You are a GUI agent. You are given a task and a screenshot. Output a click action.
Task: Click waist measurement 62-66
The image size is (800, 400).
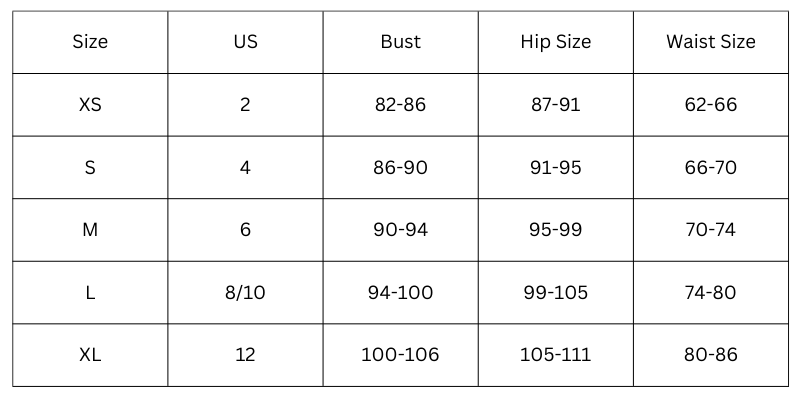click(711, 105)
